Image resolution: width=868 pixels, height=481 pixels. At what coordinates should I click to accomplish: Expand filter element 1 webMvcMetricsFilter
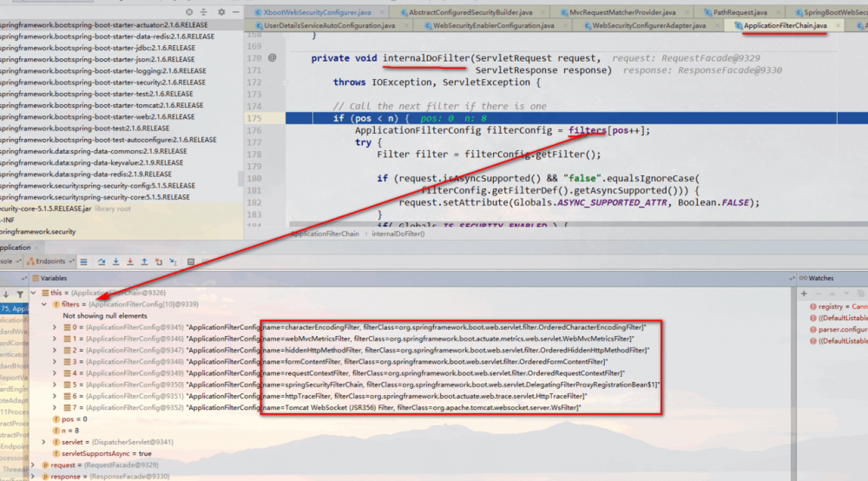[54, 339]
